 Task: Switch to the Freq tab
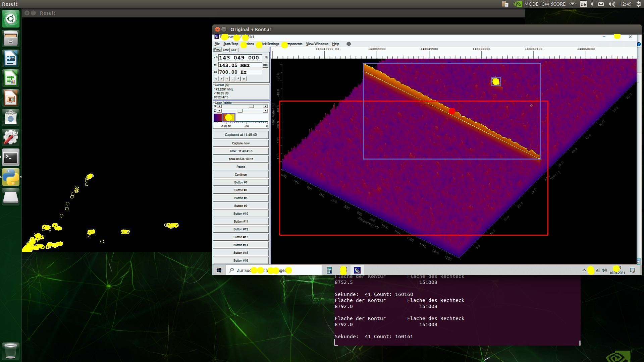[x=217, y=50]
